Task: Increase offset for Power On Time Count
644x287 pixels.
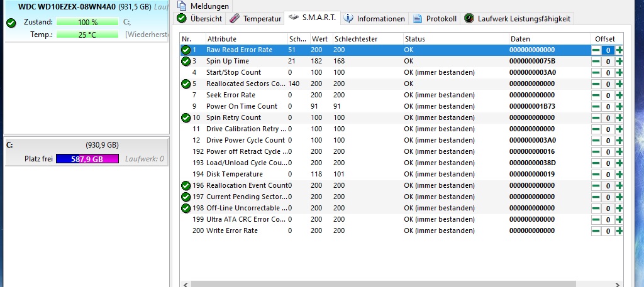Action: pos(619,107)
